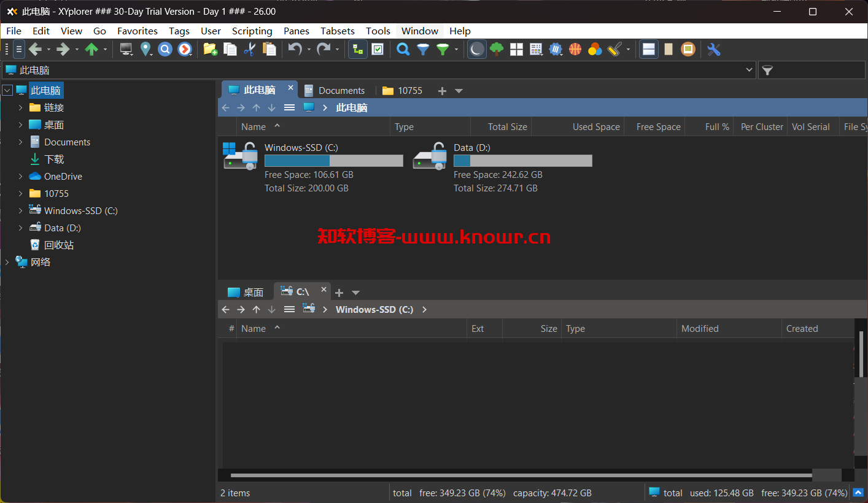Toggle dark mode moon button
This screenshot has height=503, width=868.
point(477,50)
